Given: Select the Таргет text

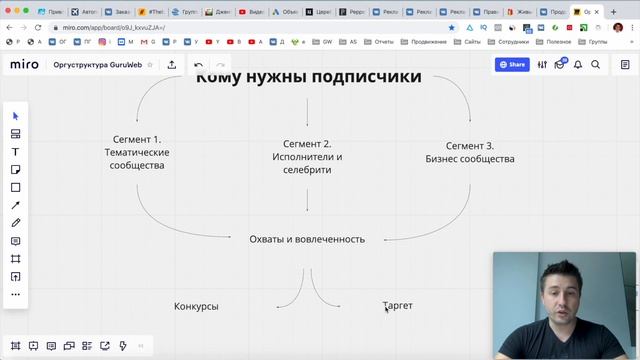Looking at the screenshot, I should point(398,305).
